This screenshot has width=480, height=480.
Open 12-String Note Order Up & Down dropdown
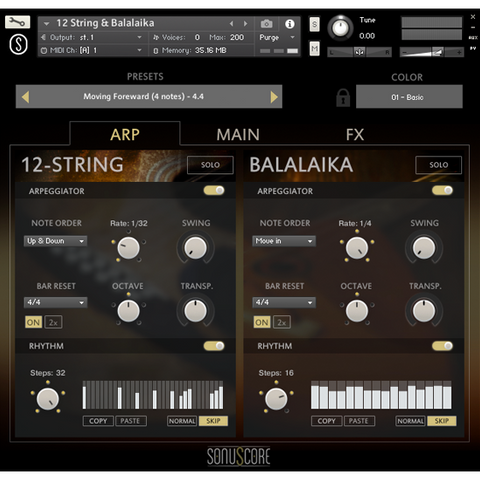pyautogui.click(x=55, y=241)
